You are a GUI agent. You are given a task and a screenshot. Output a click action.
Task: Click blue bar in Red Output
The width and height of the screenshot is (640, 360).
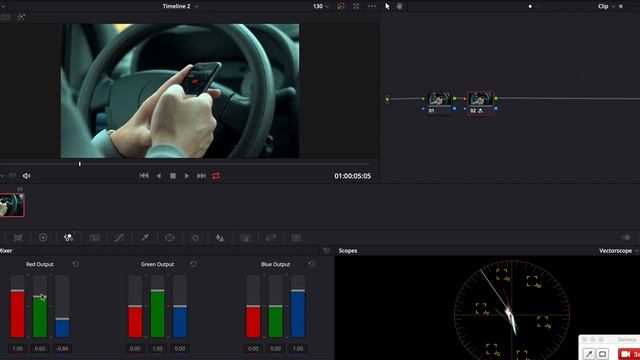[x=62, y=328]
